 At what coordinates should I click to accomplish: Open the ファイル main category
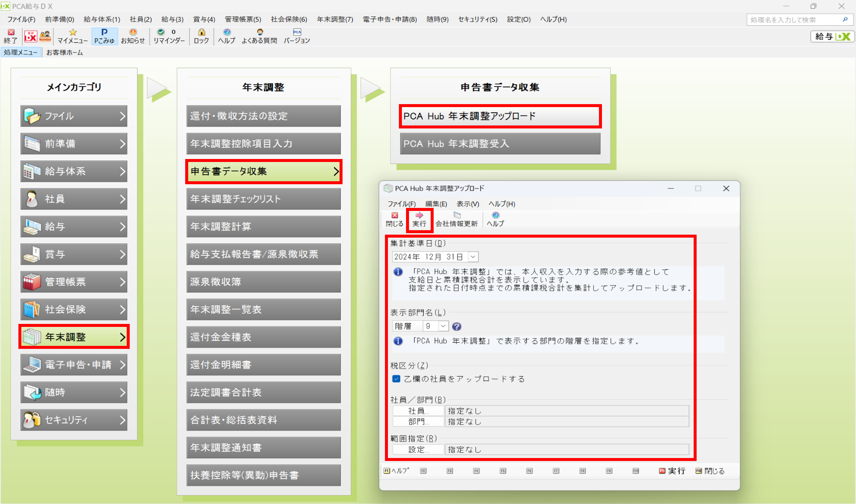(74, 116)
